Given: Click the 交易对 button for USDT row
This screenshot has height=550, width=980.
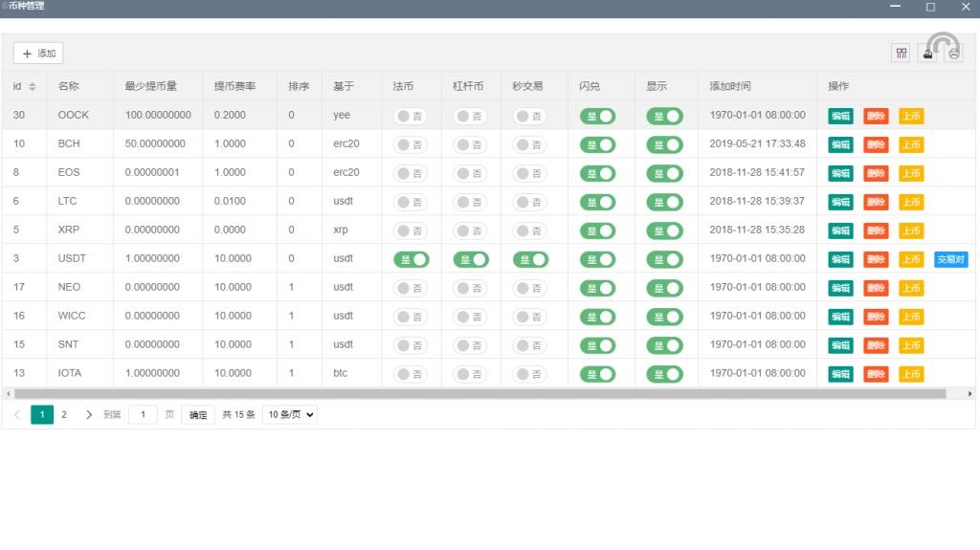Looking at the screenshot, I should [951, 259].
